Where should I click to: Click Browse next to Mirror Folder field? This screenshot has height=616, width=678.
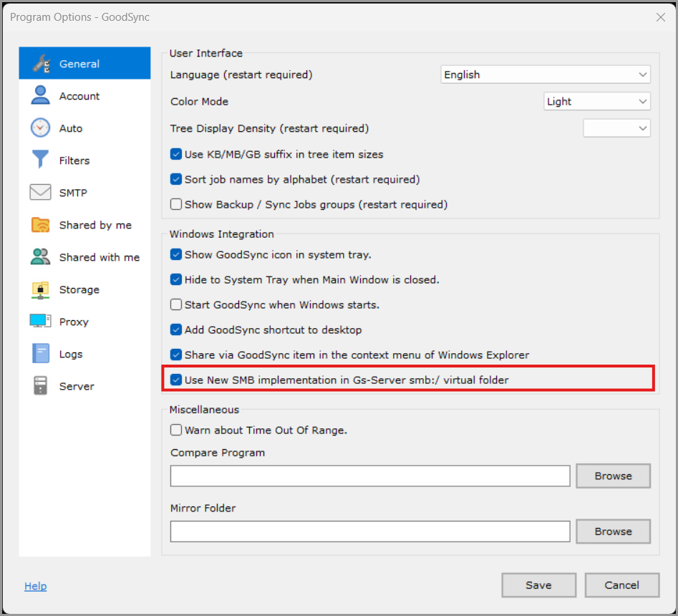(613, 531)
